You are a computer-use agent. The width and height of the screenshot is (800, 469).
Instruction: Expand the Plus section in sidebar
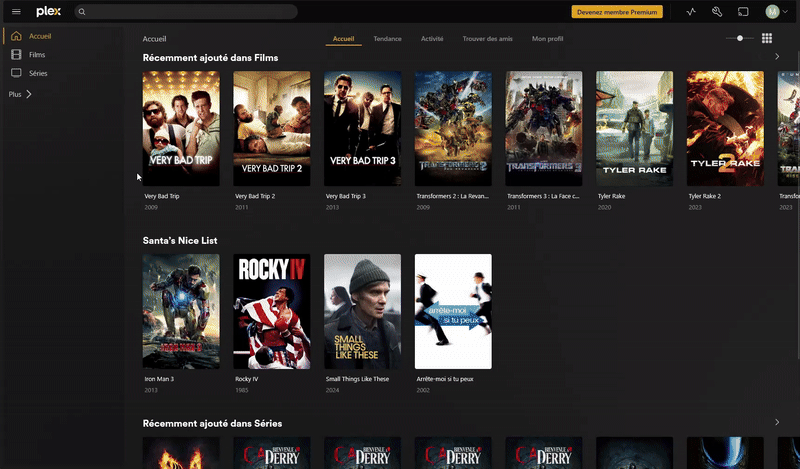pyautogui.click(x=20, y=94)
